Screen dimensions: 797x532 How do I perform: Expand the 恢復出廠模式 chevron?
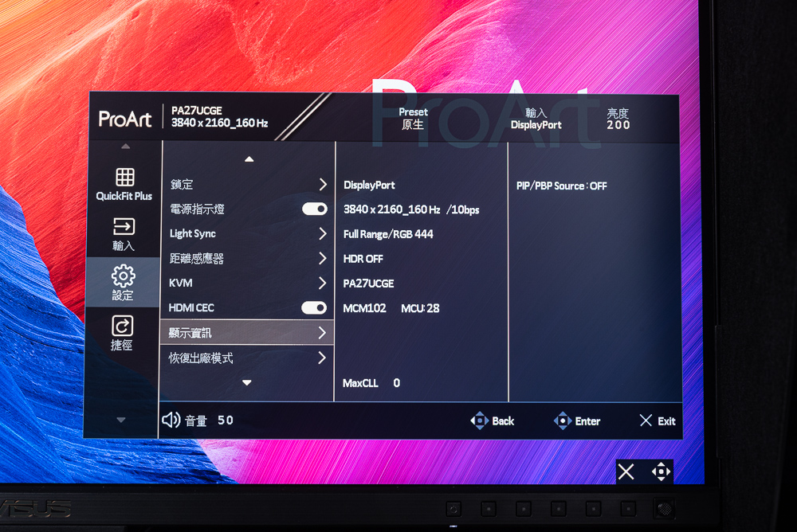click(322, 358)
